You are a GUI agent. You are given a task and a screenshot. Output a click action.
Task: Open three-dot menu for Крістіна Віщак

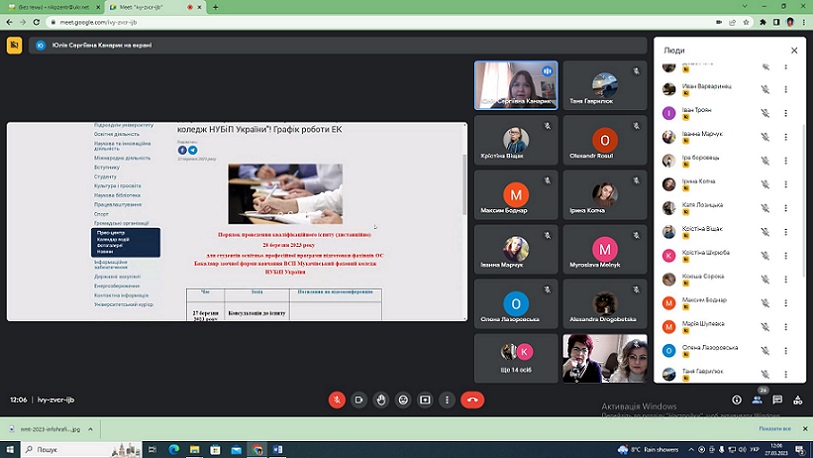click(786, 232)
